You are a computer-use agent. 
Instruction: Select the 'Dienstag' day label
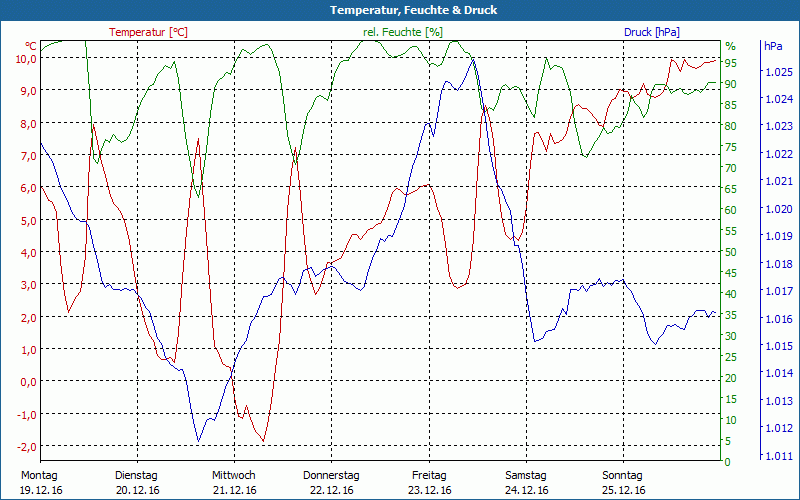[x=136, y=476]
